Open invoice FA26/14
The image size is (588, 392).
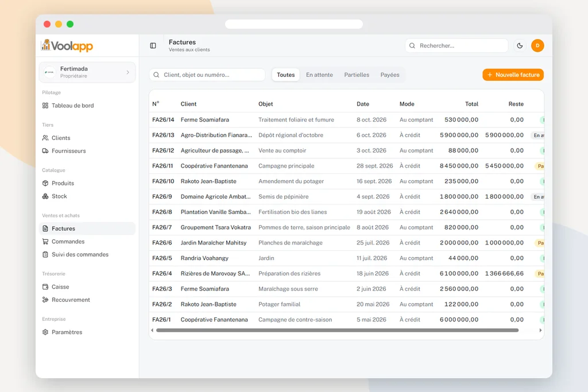[163, 120]
